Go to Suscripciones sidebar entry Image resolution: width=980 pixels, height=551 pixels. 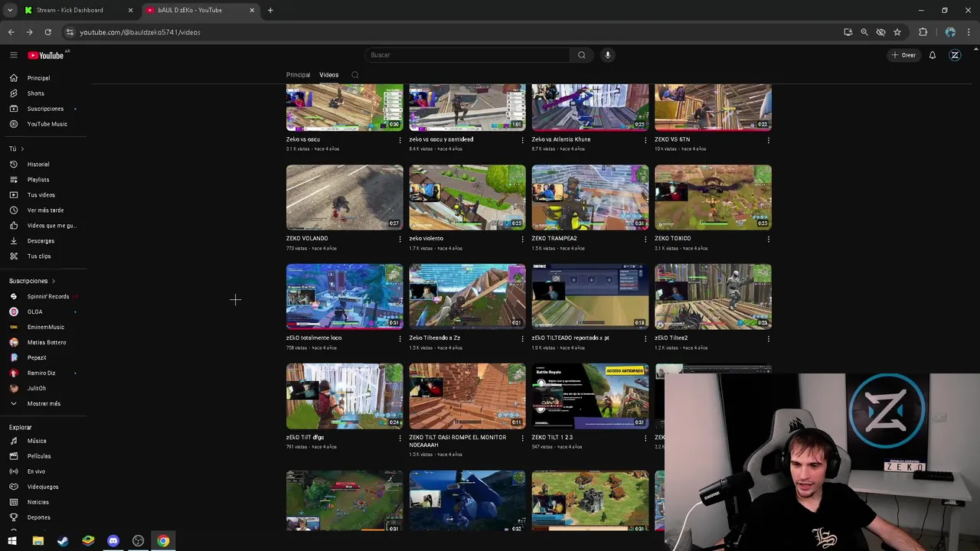pyautogui.click(x=46, y=109)
